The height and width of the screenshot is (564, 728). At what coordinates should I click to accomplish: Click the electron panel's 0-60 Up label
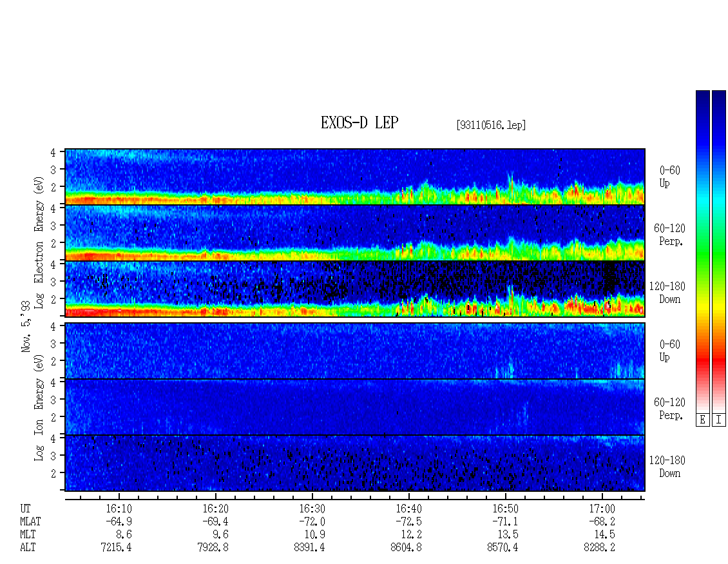pyautogui.click(x=669, y=177)
